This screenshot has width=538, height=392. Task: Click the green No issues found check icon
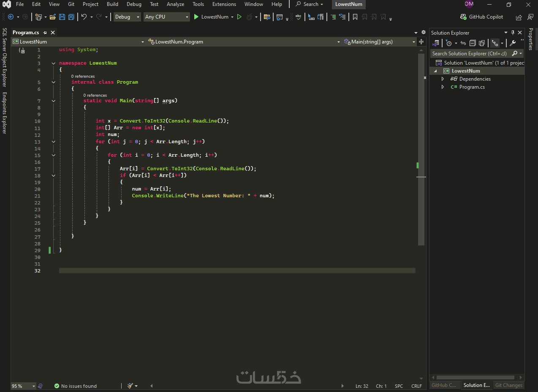57,386
